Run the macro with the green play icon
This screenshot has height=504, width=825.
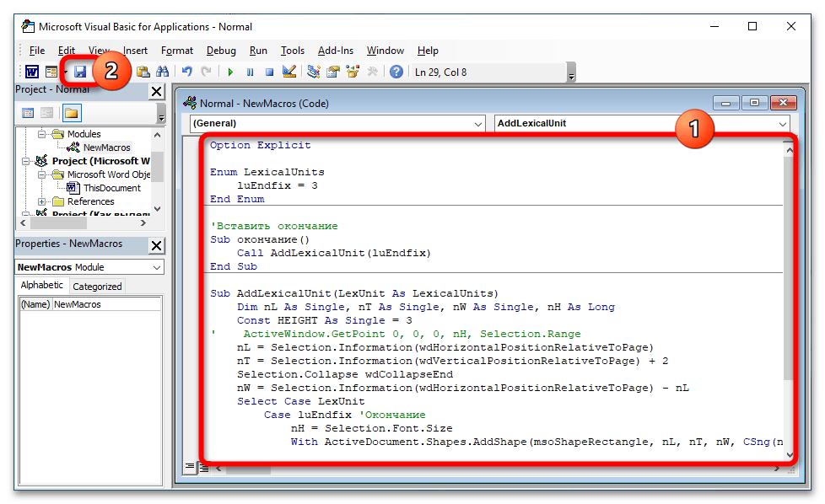pyautogui.click(x=230, y=72)
